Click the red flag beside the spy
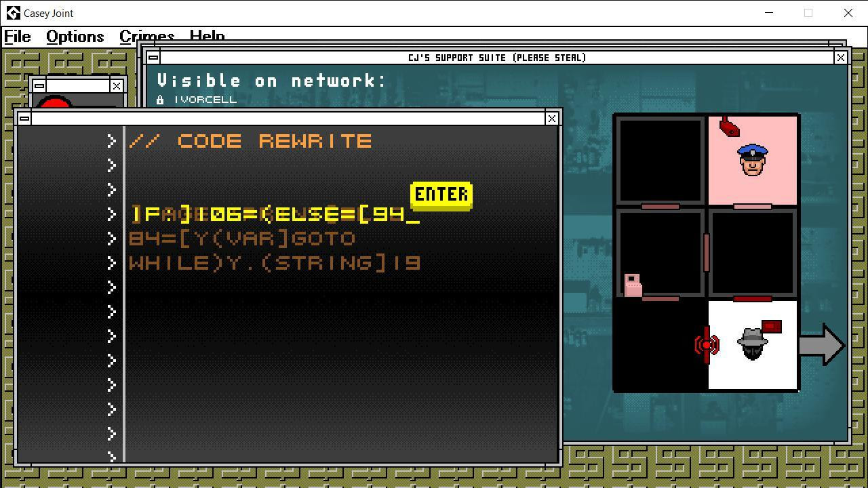 (x=772, y=327)
